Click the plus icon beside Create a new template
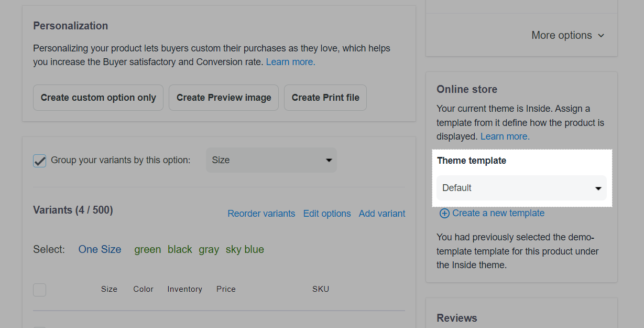Image resolution: width=644 pixels, height=328 pixels. pyautogui.click(x=444, y=213)
